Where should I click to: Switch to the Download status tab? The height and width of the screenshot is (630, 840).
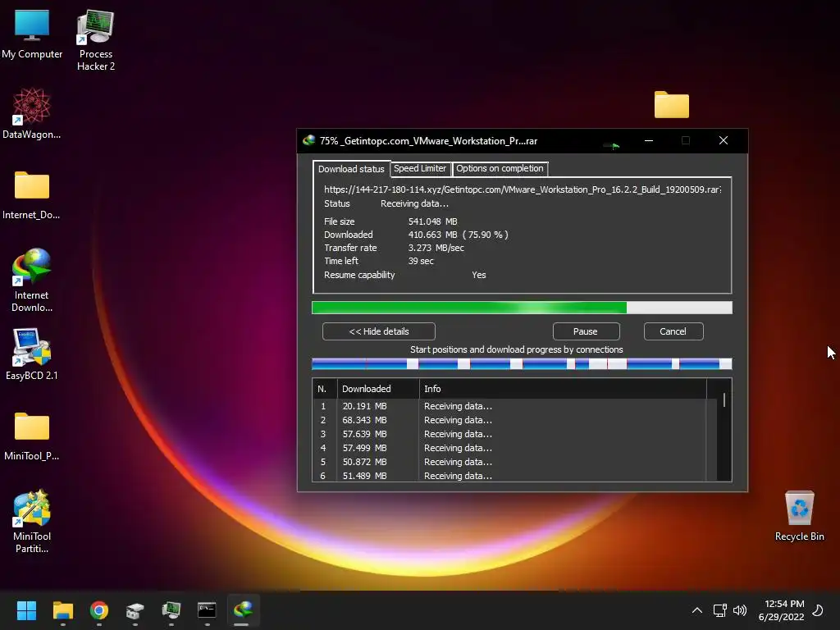point(351,169)
